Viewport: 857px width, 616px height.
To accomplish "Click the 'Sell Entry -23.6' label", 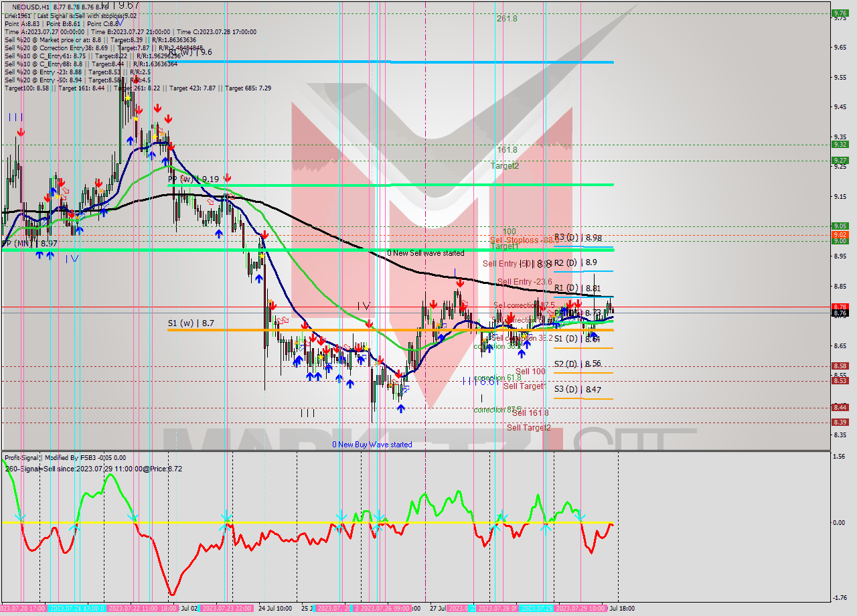I will (x=525, y=281).
